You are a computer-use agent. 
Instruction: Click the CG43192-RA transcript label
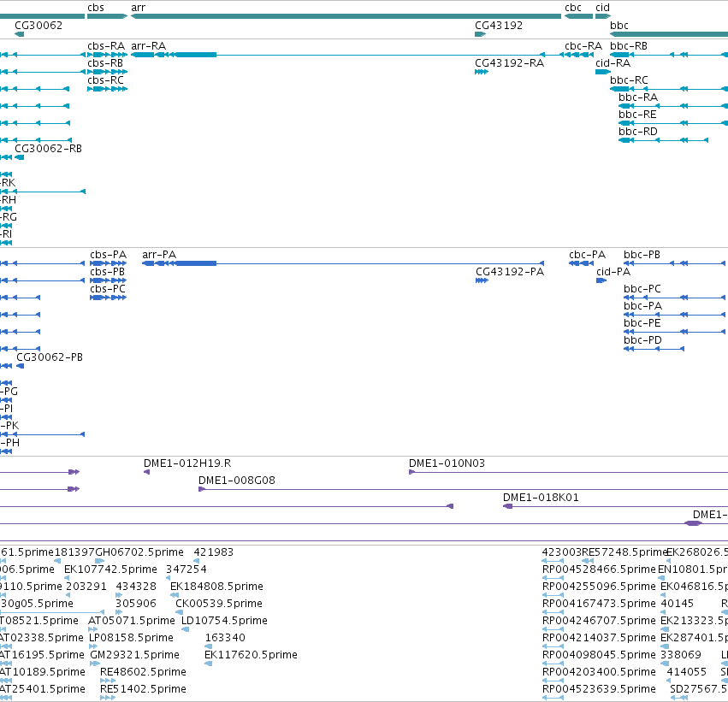[x=509, y=63]
